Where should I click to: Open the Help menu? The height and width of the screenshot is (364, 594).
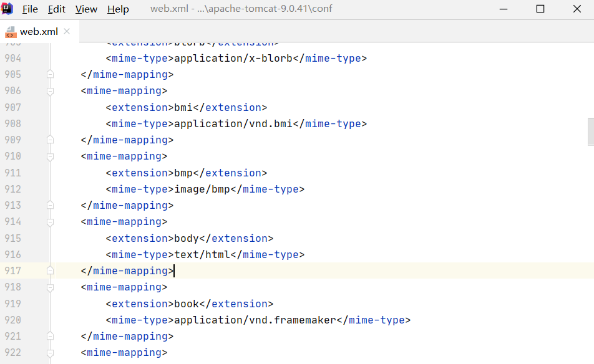pos(118,9)
